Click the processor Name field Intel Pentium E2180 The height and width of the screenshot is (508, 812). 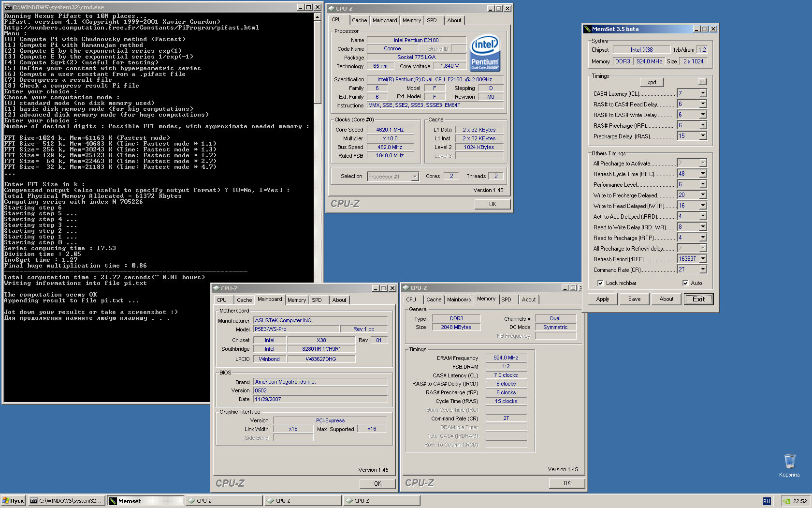[416, 40]
